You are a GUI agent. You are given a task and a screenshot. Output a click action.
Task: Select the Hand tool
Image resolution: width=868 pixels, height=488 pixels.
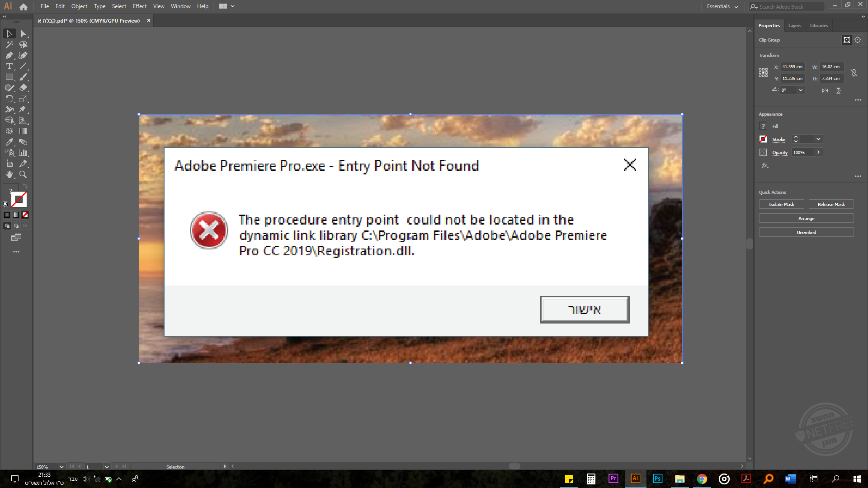(x=9, y=174)
